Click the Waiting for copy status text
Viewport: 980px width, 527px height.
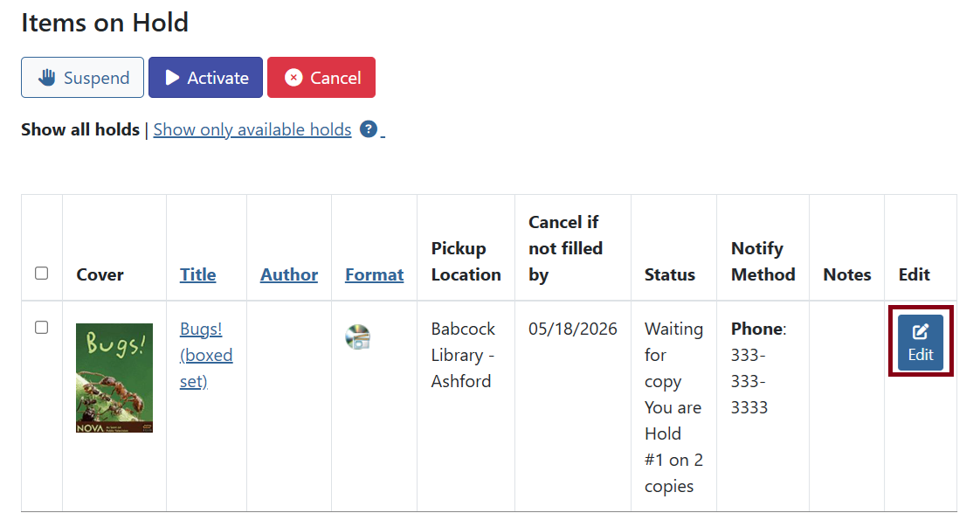click(x=673, y=355)
